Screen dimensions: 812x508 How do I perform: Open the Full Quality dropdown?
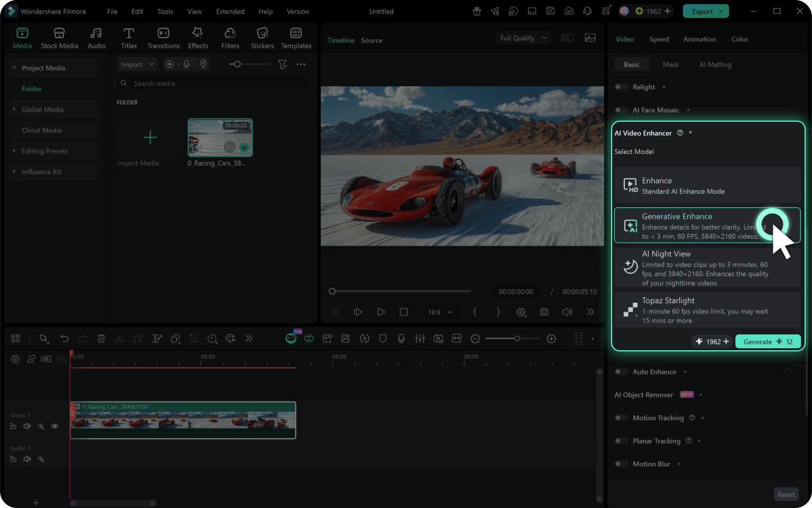523,38
